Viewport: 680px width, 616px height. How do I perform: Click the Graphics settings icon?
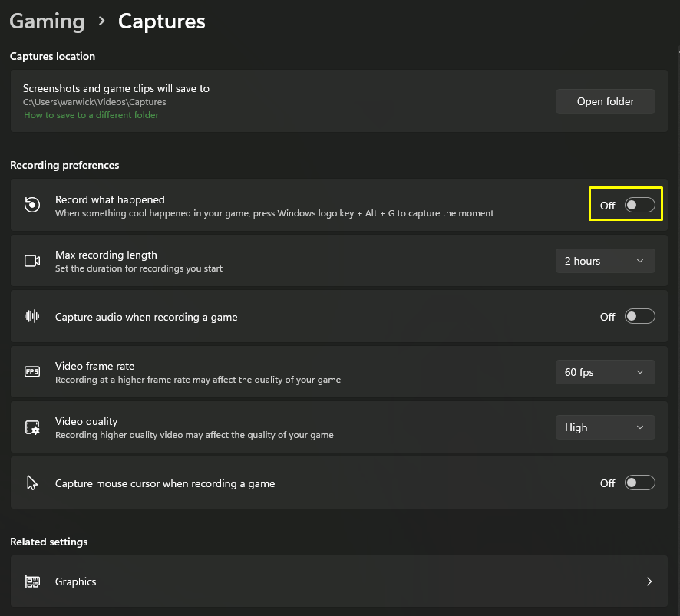pos(32,581)
